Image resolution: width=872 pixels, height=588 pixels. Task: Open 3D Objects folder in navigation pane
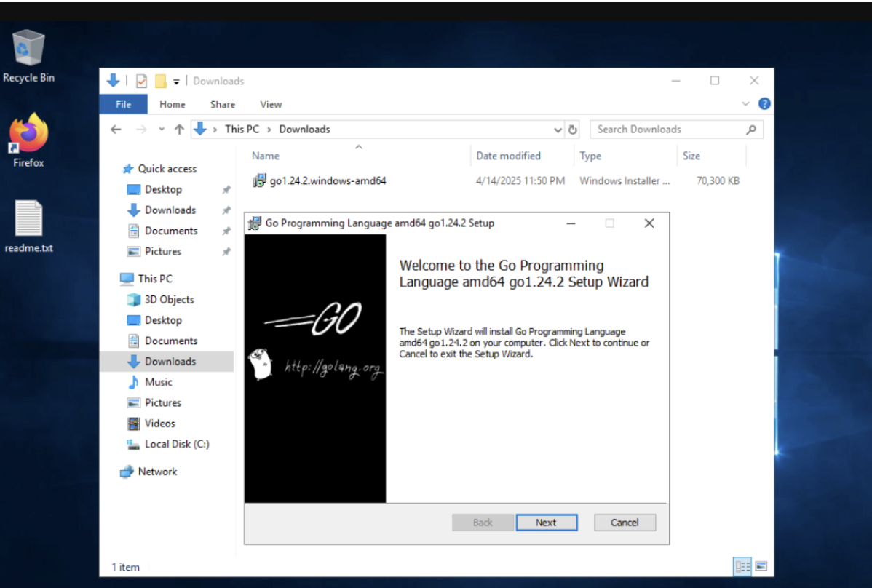point(169,300)
